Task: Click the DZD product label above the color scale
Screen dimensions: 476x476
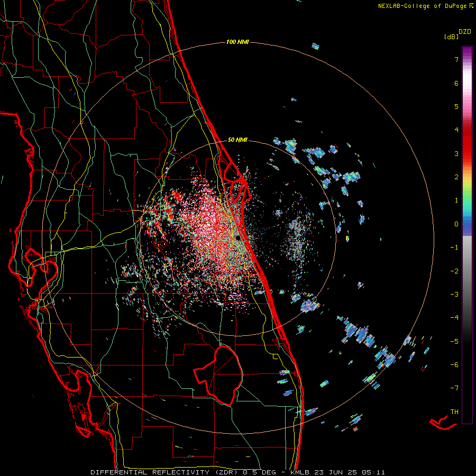Action: pos(465,32)
